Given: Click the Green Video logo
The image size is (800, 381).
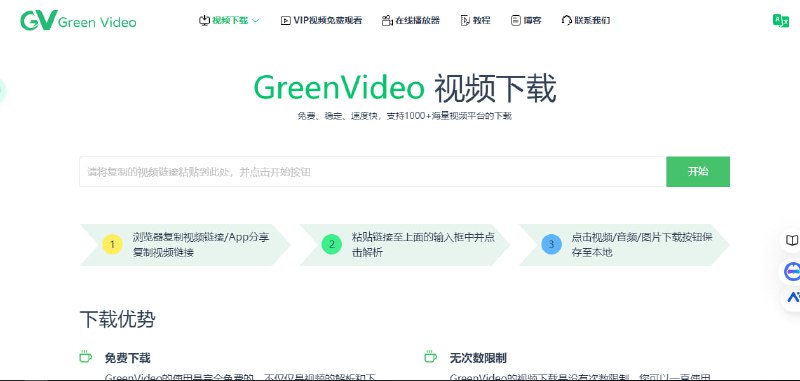Looking at the screenshot, I should pyautogui.click(x=78, y=21).
